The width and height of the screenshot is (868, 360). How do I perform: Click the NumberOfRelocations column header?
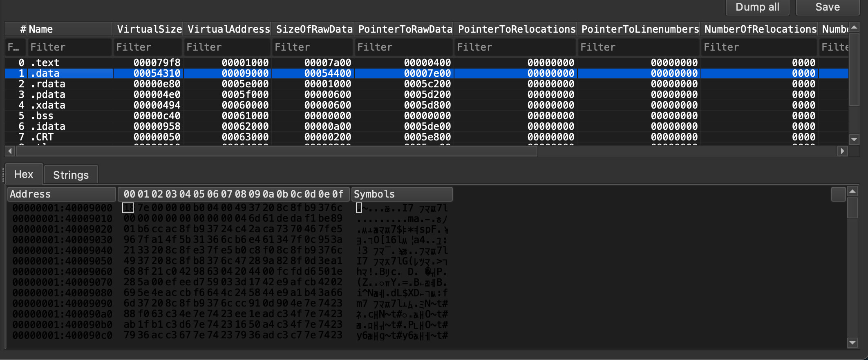point(759,29)
